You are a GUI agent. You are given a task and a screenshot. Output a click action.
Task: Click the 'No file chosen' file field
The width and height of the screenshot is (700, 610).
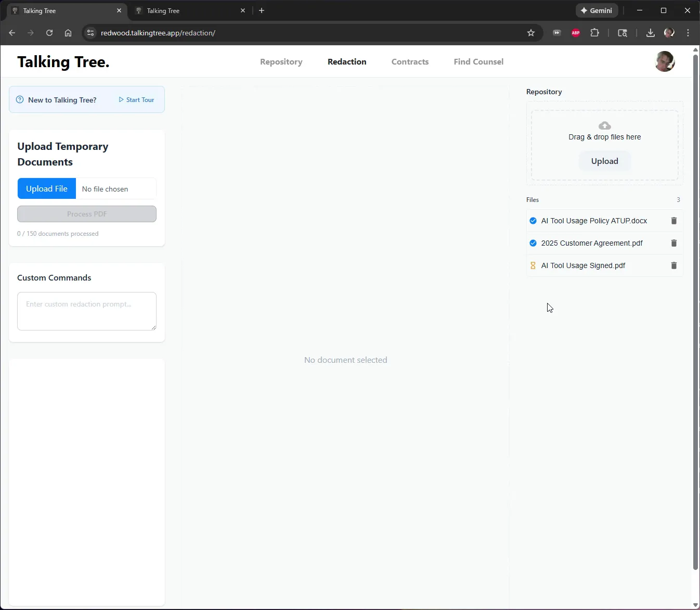point(116,189)
